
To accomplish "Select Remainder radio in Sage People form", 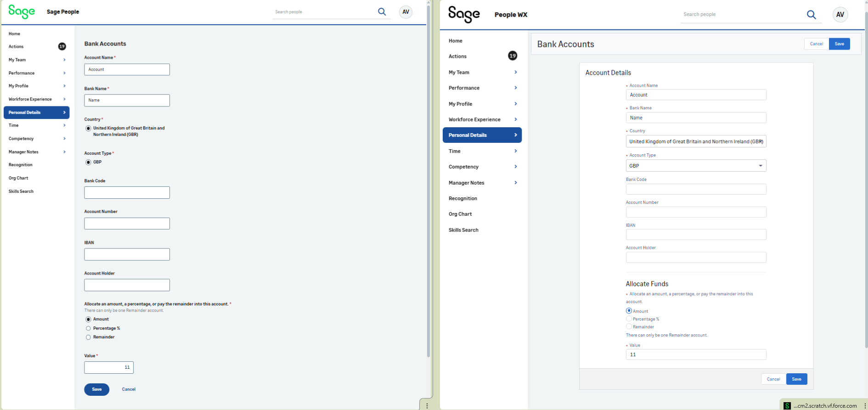I will [x=88, y=337].
